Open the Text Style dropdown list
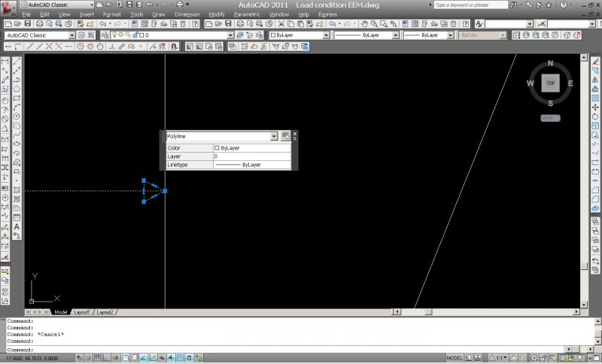This screenshot has height=364, width=602. [530, 24]
